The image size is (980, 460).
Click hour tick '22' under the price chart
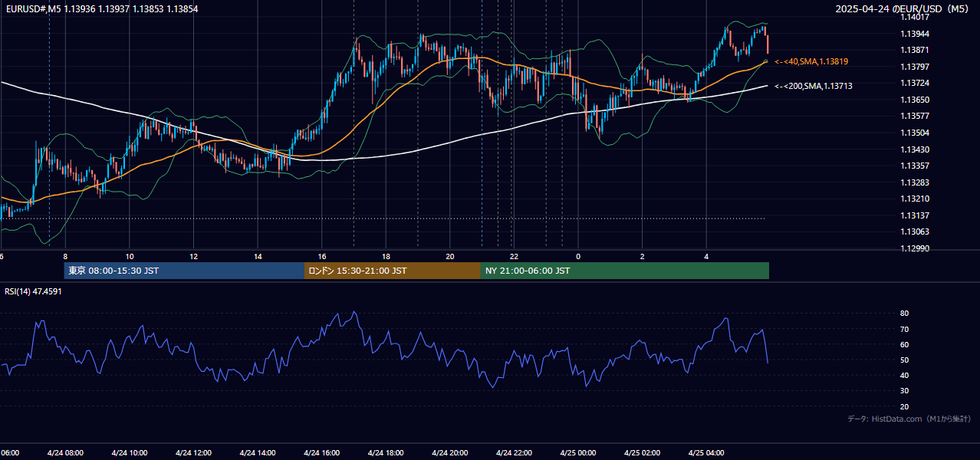(x=515, y=257)
